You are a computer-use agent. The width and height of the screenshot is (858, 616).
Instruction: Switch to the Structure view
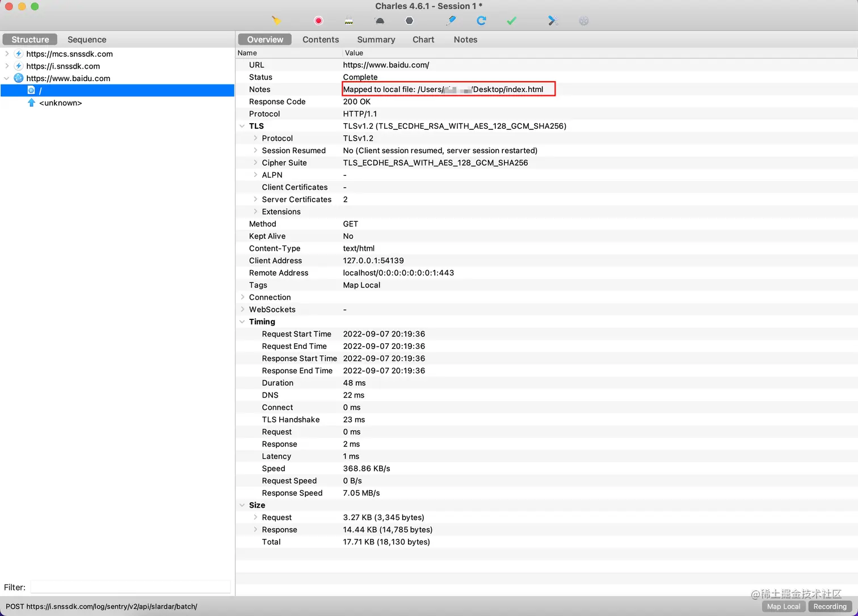point(30,39)
